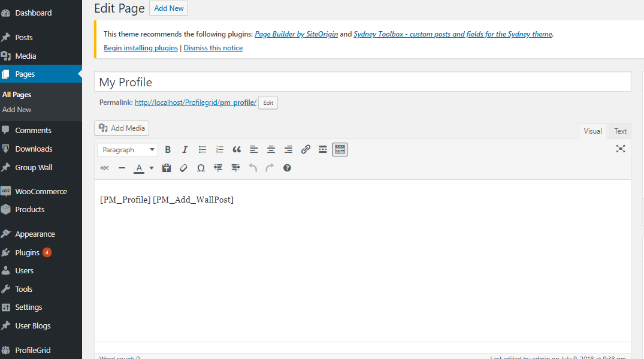Select center text alignment
This screenshot has width=644, height=359.
[x=271, y=149]
